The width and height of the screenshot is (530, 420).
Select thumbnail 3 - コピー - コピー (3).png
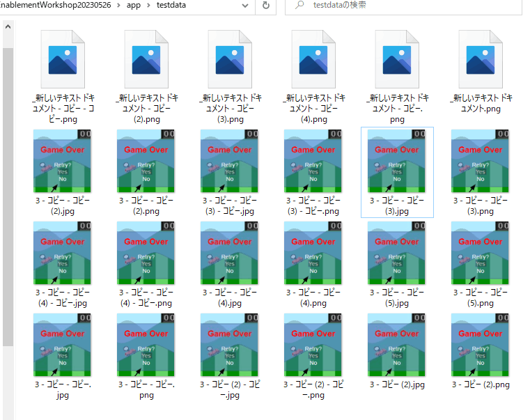point(480,161)
